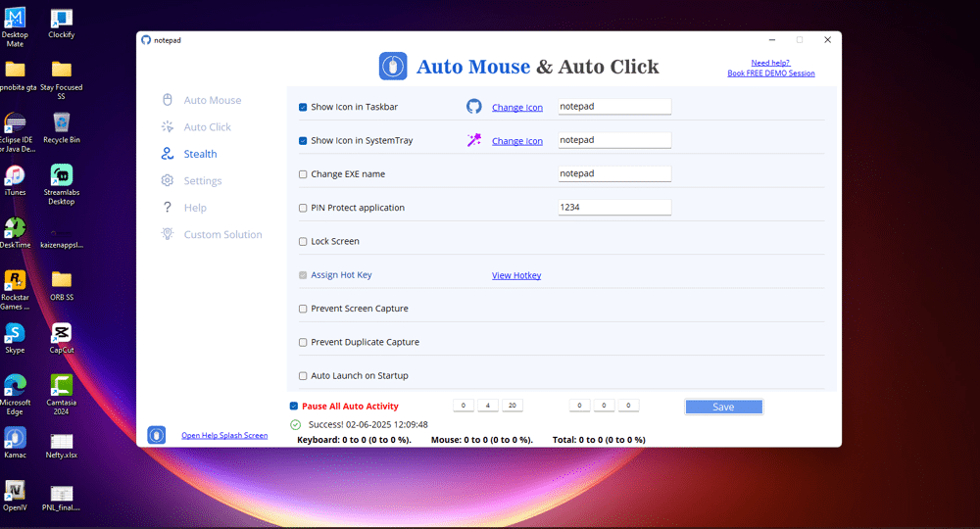The width and height of the screenshot is (980, 529).
Task: Toggle Pause All Auto Activity checkbox
Action: pyautogui.click(x=294, y=406)
